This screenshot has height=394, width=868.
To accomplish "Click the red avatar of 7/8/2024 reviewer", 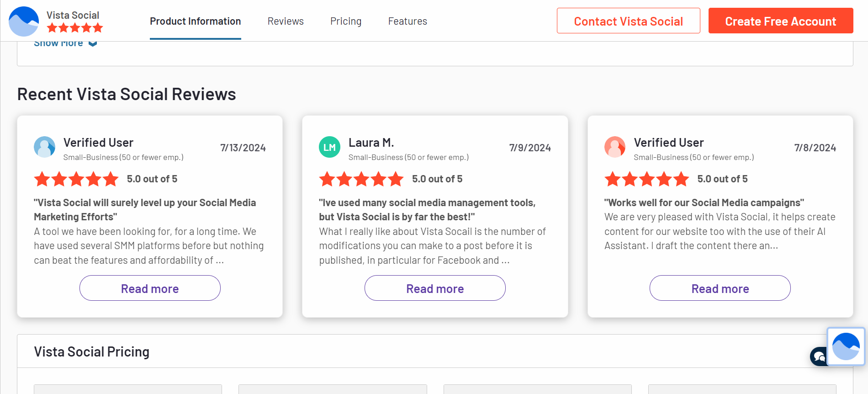I will (x=615, y=147).
